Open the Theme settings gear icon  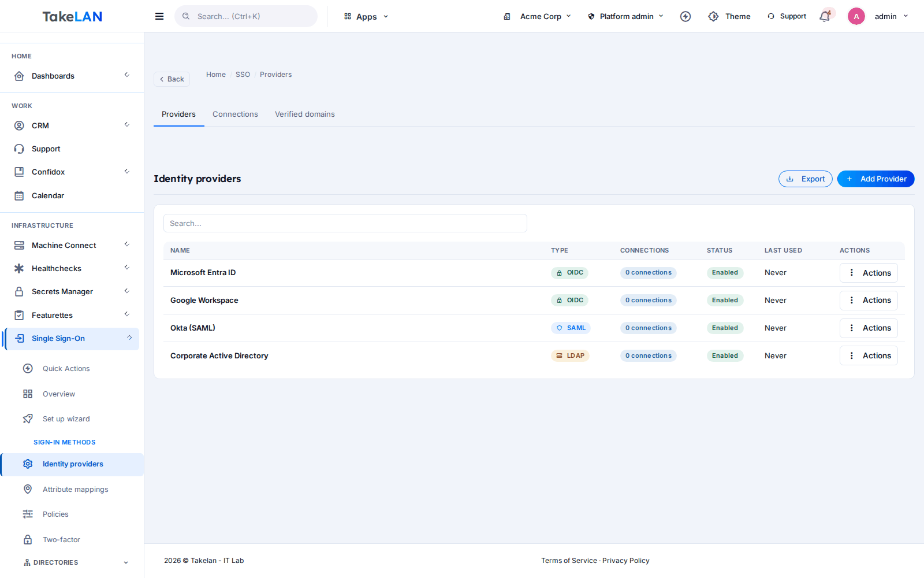click(x=713, y=16)
